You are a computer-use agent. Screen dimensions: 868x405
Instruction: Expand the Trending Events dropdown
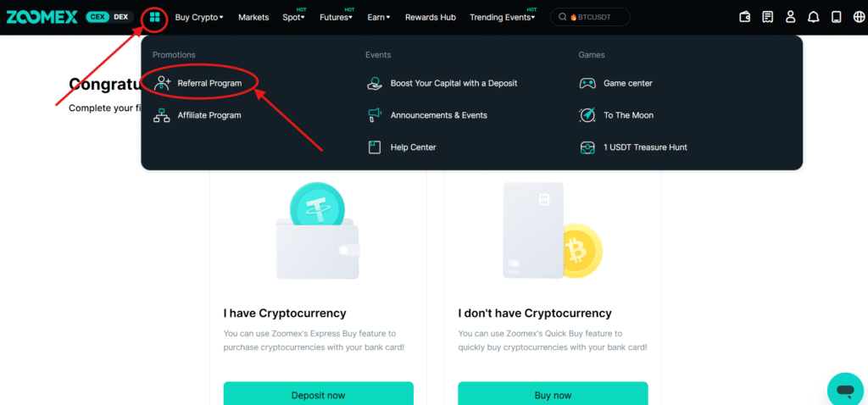click(x=503, y=17)
